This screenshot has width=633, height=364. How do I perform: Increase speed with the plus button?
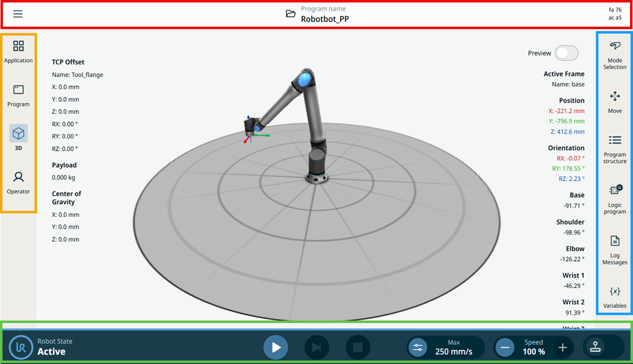pyautogui.click(x=562, y=348)
